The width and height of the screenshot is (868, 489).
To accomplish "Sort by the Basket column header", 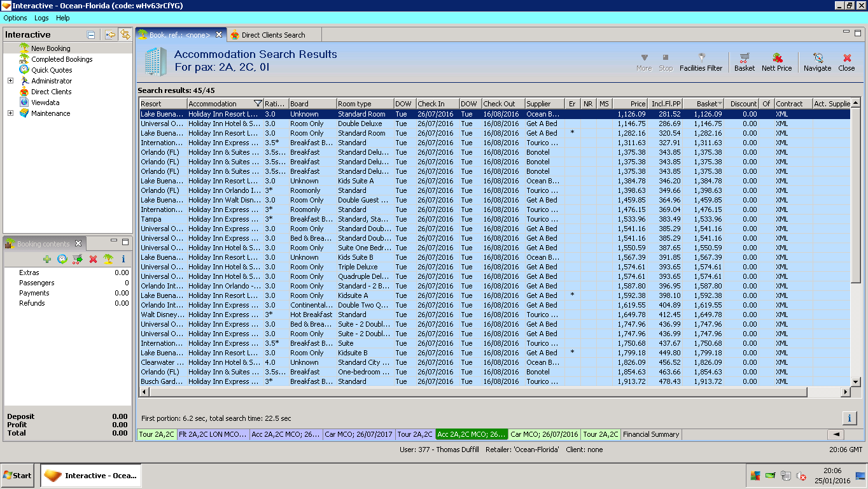I will point(703,104).
